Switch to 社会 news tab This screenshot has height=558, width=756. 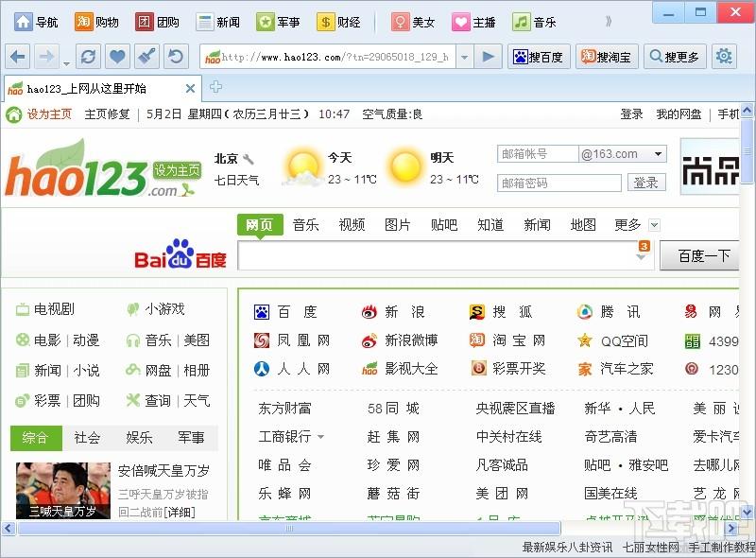pos(87,438)
